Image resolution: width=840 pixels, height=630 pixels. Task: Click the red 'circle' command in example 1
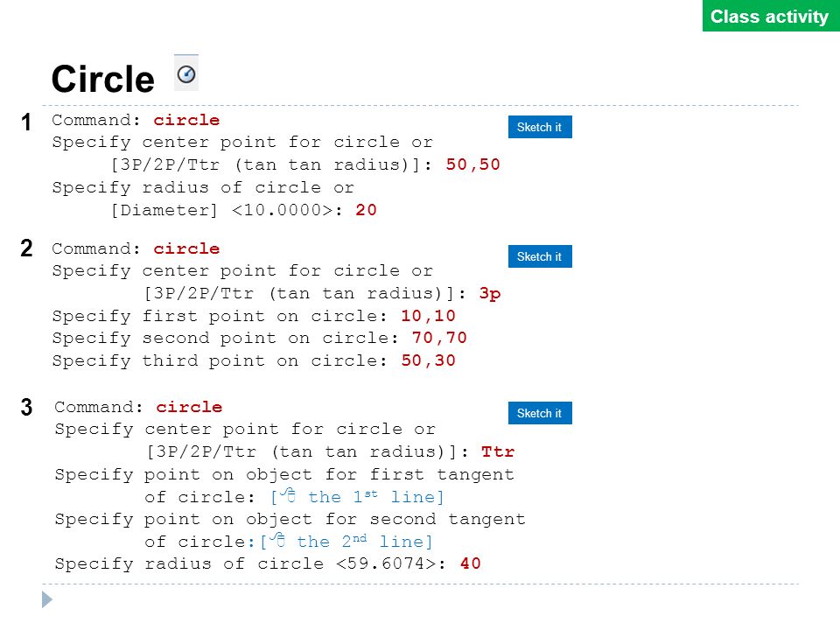pyautogui.click(x=186, y=120)
